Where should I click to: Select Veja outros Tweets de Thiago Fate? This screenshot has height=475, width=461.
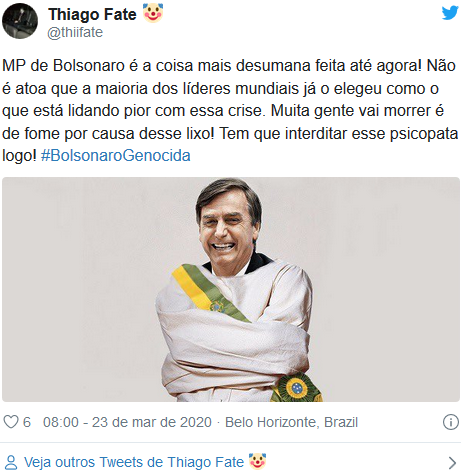[x=134, y=462]
